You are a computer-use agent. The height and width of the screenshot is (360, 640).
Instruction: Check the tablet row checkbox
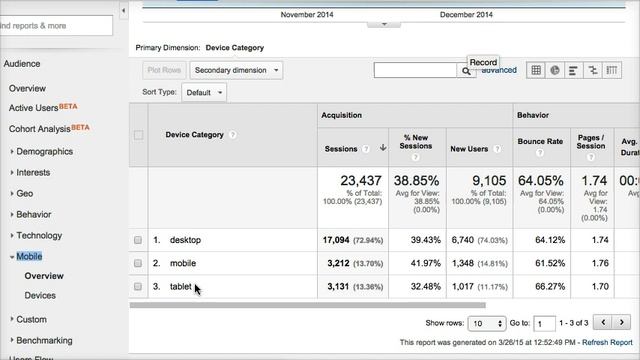(138, 287)
